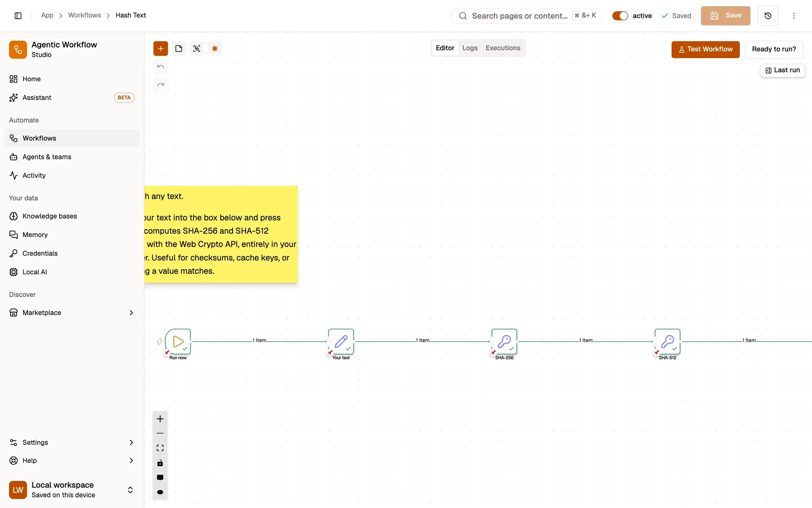Switch to the Editor tab
Image resolution: width=812 pixels, height=508 pixels.
pos(445,48)
